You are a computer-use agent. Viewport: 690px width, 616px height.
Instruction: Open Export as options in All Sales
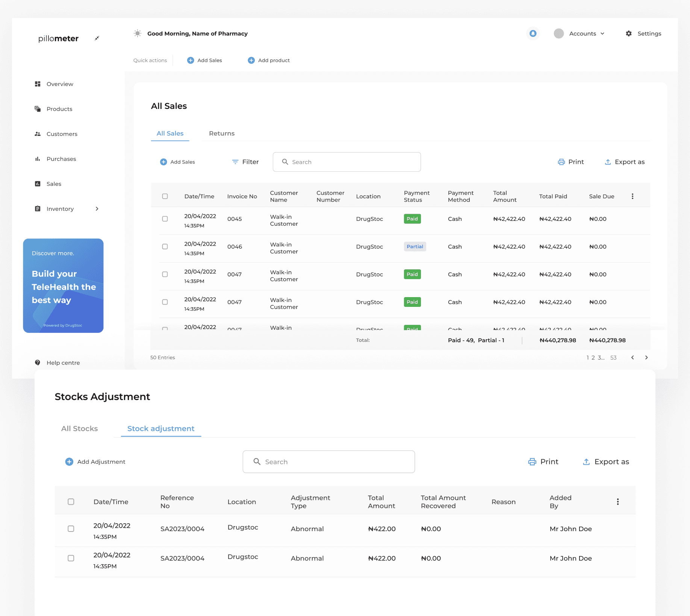[x=625, y=162]
